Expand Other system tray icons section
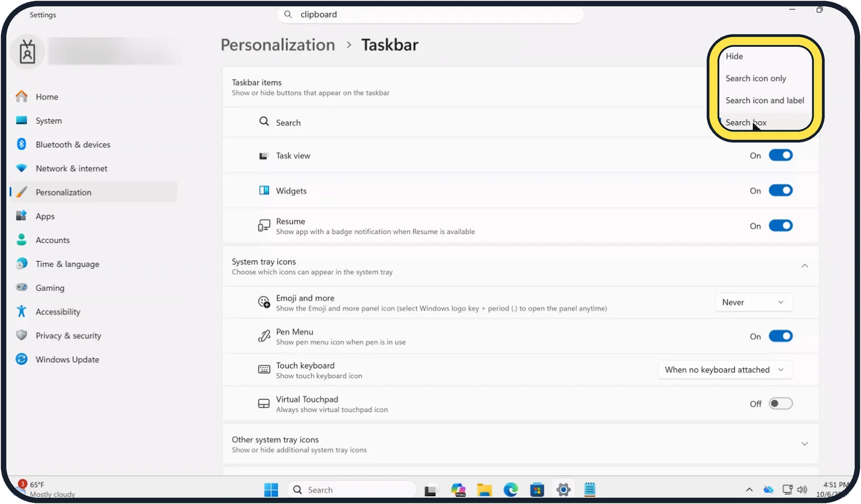This screenshot has height=504, width=861. (x=805, y=444)
